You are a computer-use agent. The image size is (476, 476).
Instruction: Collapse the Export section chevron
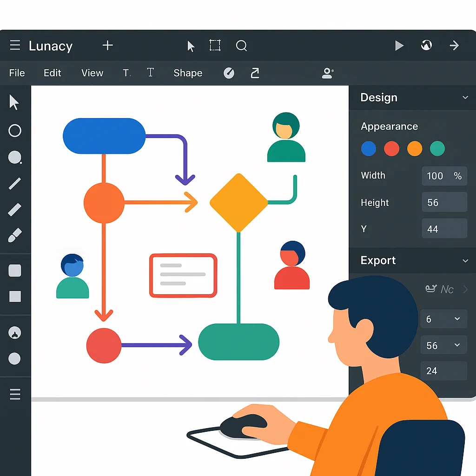pos(465,261)
